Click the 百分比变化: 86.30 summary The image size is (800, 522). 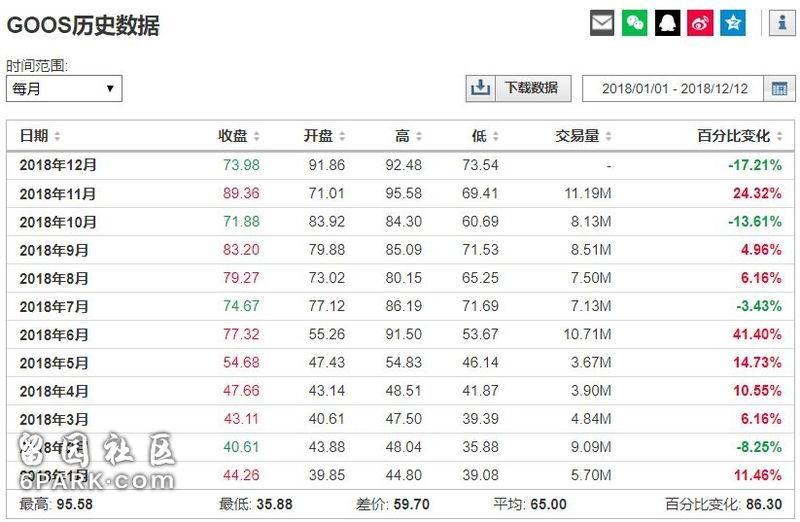[723, 504]
